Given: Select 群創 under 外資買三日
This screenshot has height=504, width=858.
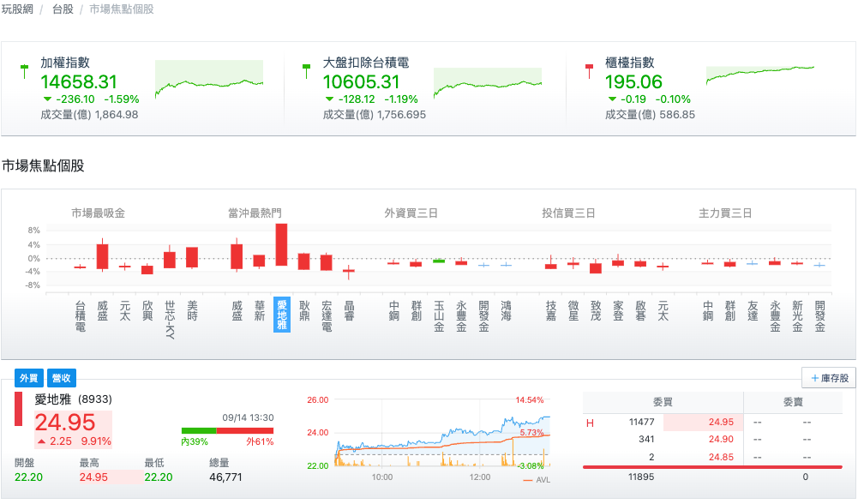Looking at the screenshot, I should 417,311.
